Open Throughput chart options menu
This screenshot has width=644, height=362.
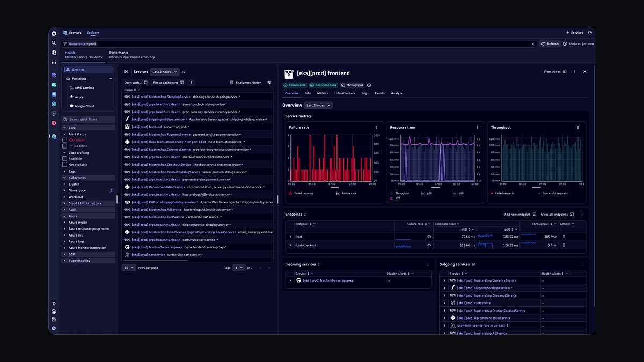tap(578, 128)
